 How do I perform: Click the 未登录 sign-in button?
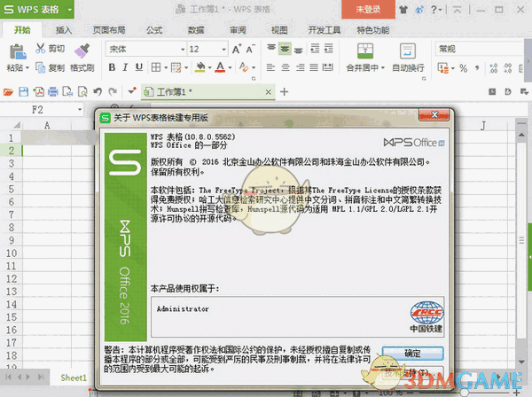pos(368,10)
